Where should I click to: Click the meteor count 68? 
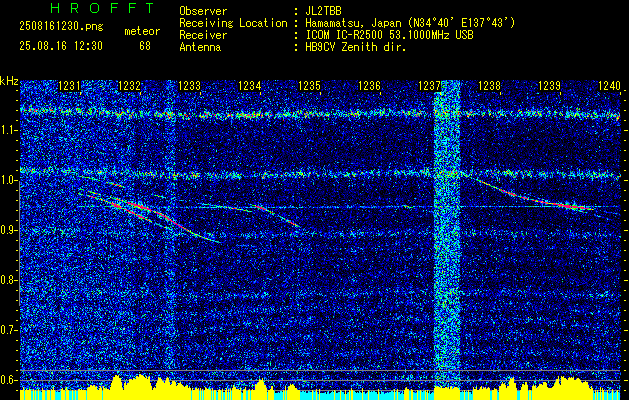[145, 46]
